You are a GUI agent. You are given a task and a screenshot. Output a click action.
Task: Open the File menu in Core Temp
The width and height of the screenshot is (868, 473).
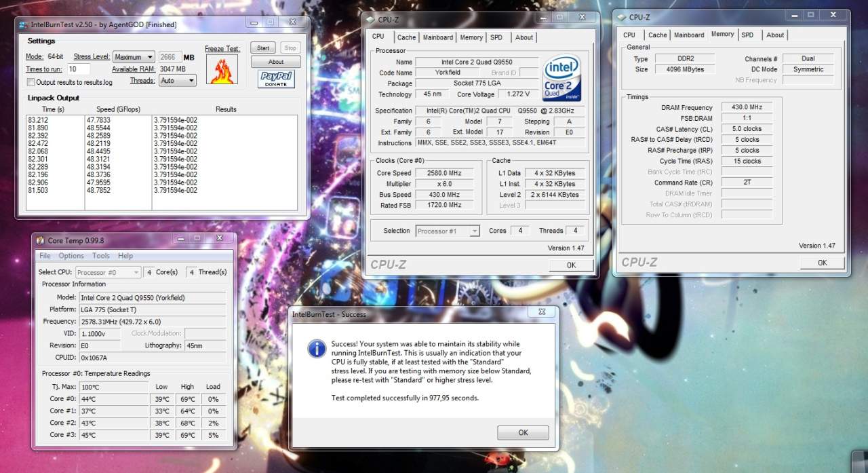coord(45,256)
